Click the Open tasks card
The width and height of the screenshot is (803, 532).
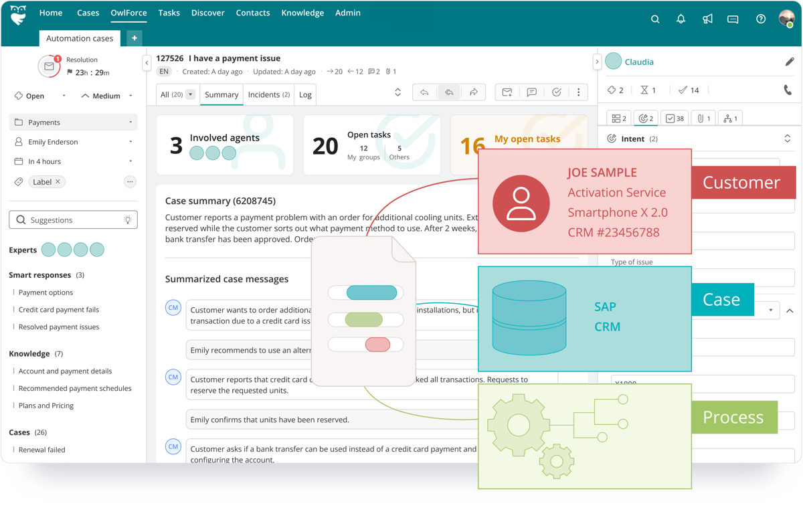(x=371, y=145)
